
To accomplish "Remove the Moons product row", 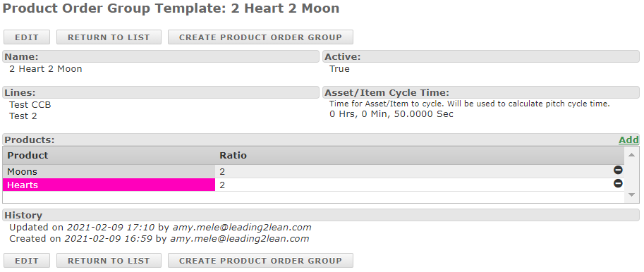I will pos(618,170).
